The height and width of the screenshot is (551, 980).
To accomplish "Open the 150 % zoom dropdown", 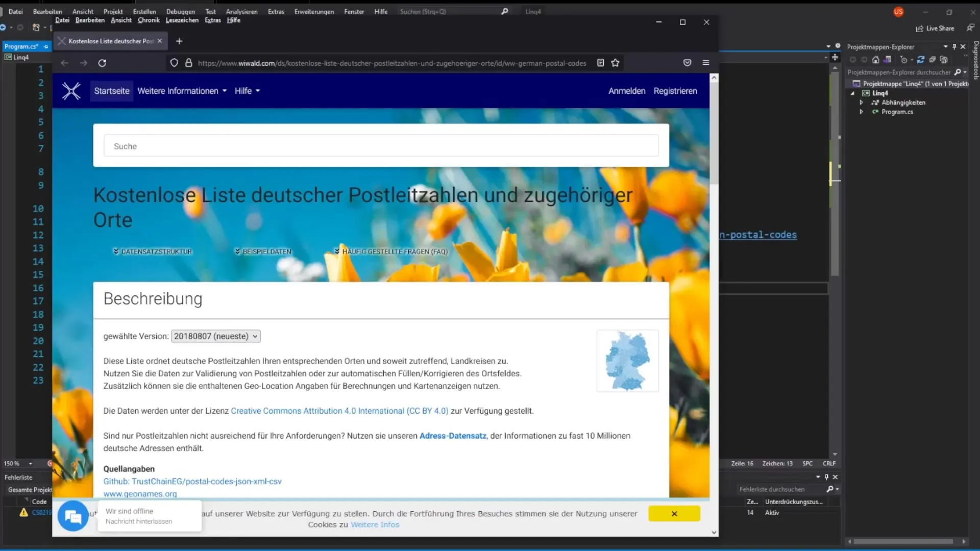I will (31, 464).
